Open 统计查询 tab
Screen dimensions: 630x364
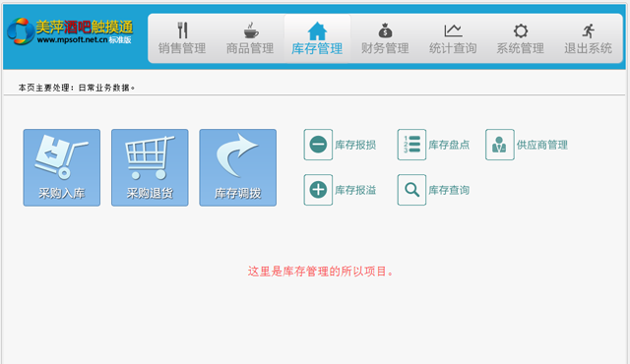pos(453,39)
